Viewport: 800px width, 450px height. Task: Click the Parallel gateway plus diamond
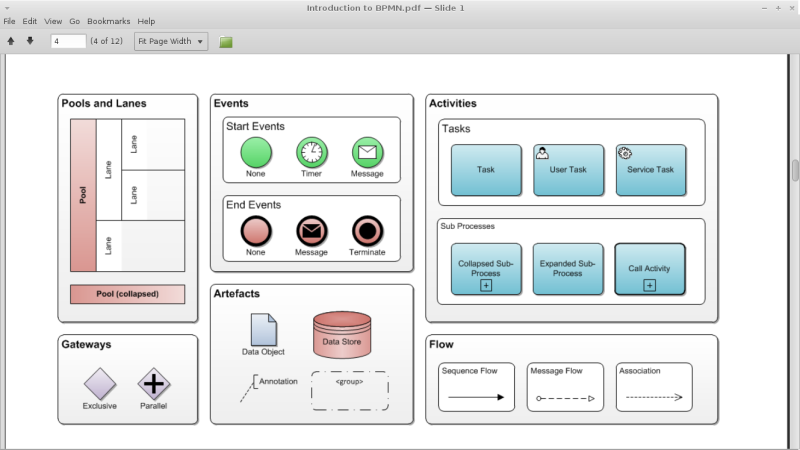point(153,384)
